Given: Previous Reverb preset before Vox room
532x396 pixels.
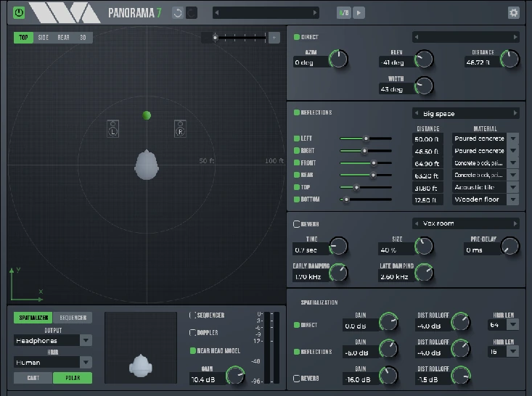Looking at the screenshot, I should click(417, 223).
